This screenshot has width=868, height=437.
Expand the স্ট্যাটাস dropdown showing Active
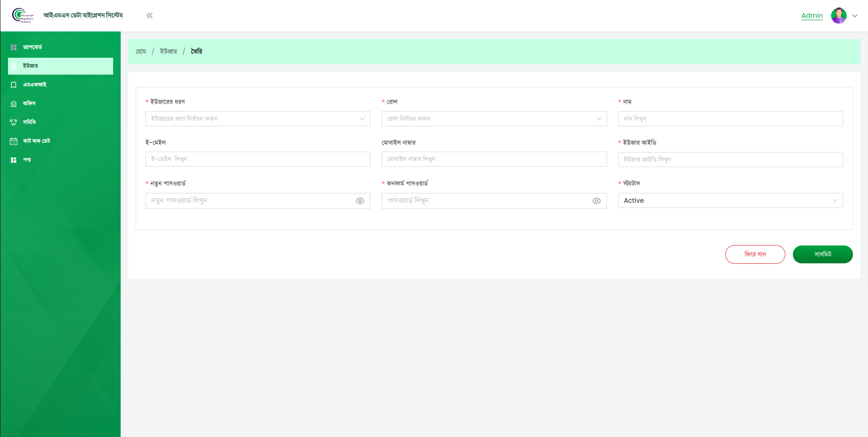point(730,200)
